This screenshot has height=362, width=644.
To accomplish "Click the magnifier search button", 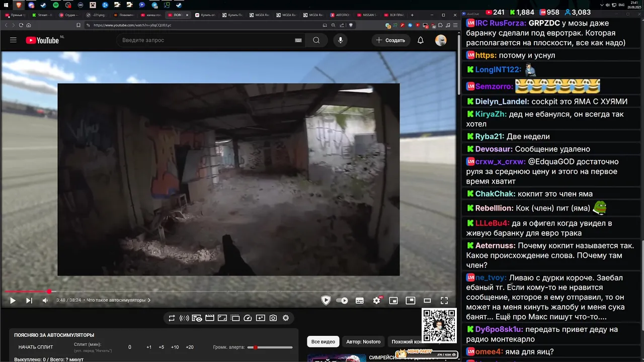I will (x=316, y=40).
